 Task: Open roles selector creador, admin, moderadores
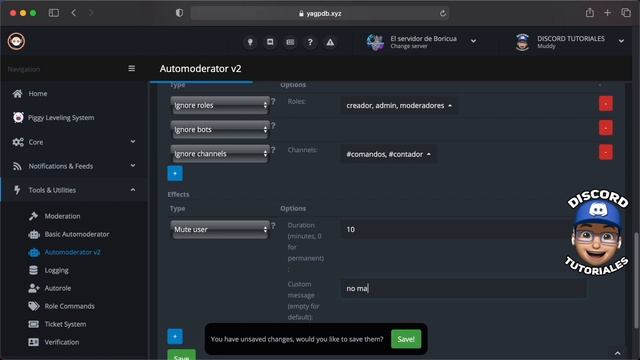click(399, 105)
